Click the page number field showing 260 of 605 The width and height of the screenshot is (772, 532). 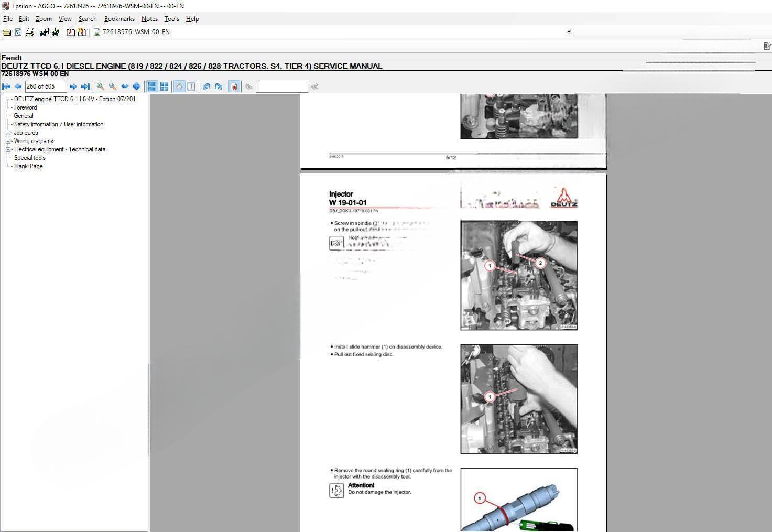pyautogui.click(x=46, y=86)
